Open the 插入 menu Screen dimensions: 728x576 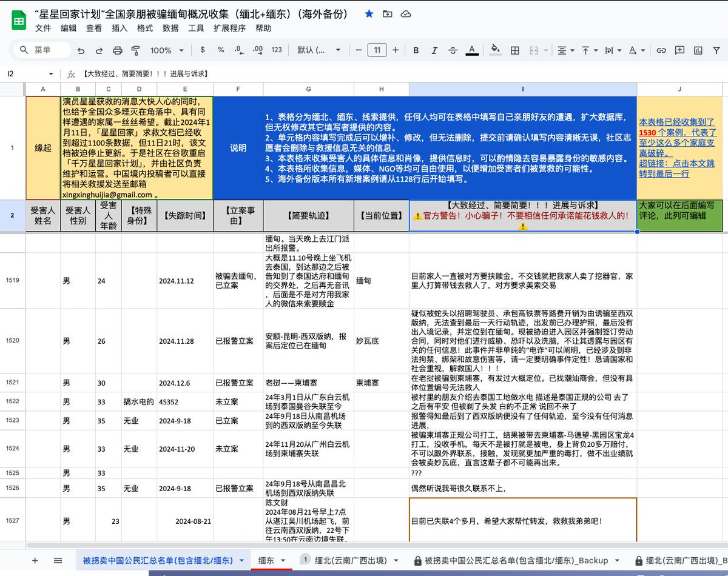tap(120, 28)
